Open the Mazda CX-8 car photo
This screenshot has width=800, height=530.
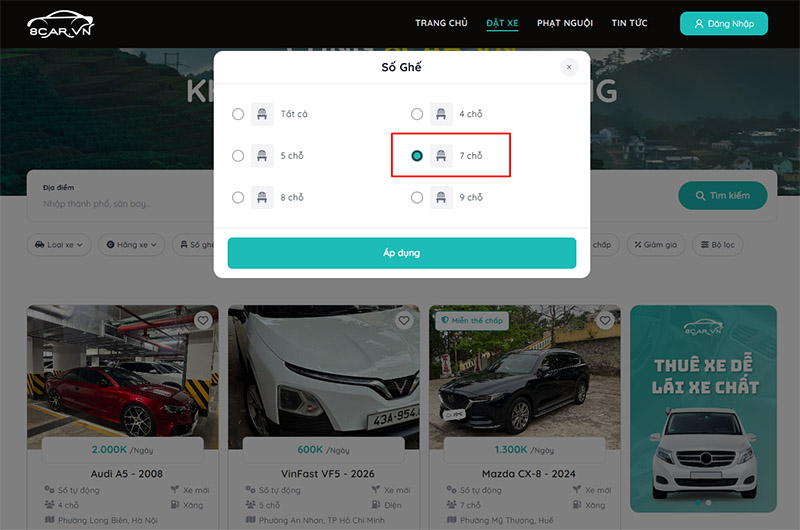(524, 376)
